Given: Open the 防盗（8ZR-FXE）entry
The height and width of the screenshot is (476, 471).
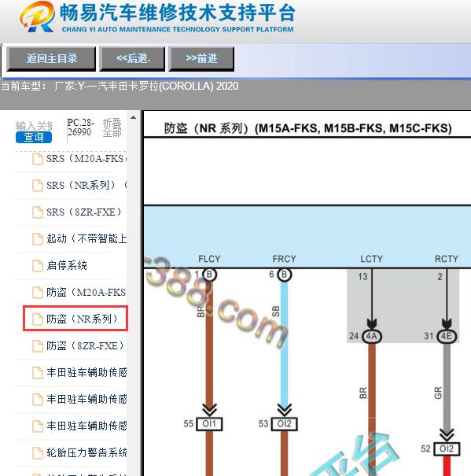Looking at the screenshot, I should [85, 345].
